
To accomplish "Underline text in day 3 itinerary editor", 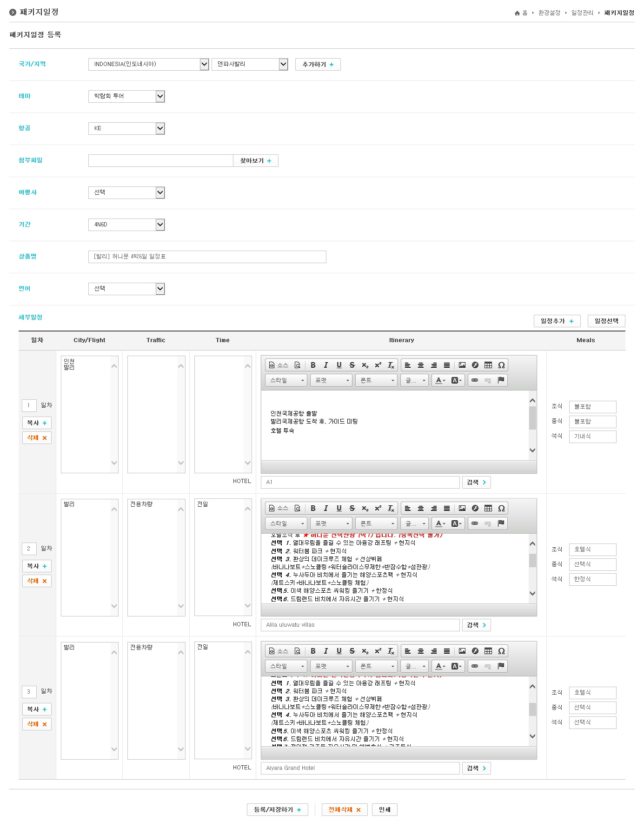I will click(x=339, y=651).
